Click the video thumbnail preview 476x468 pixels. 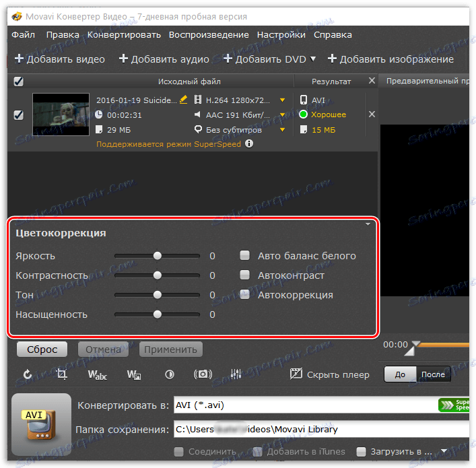click(61, 114)
